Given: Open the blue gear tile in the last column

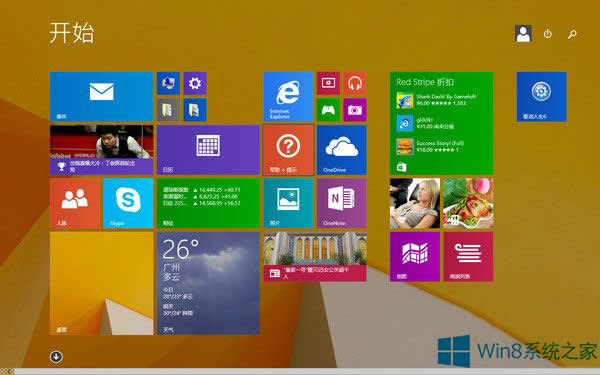Looking at the screenshot, I should coord(541,97).
